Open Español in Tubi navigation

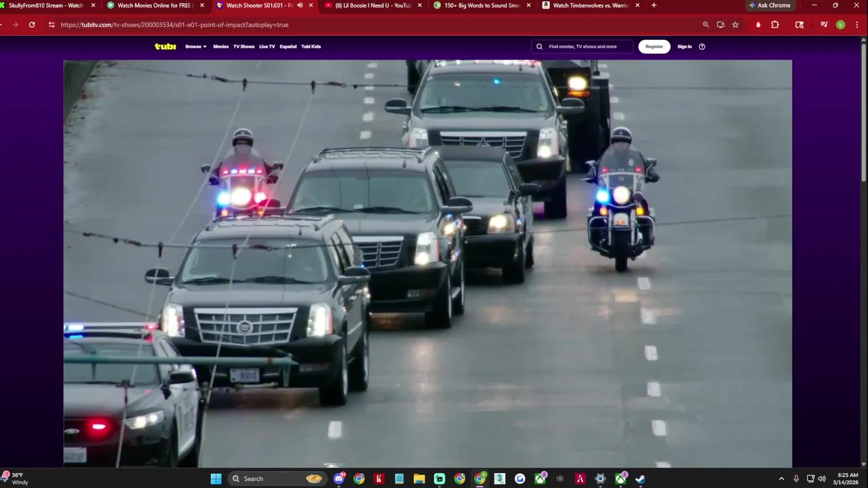point(288,47)
